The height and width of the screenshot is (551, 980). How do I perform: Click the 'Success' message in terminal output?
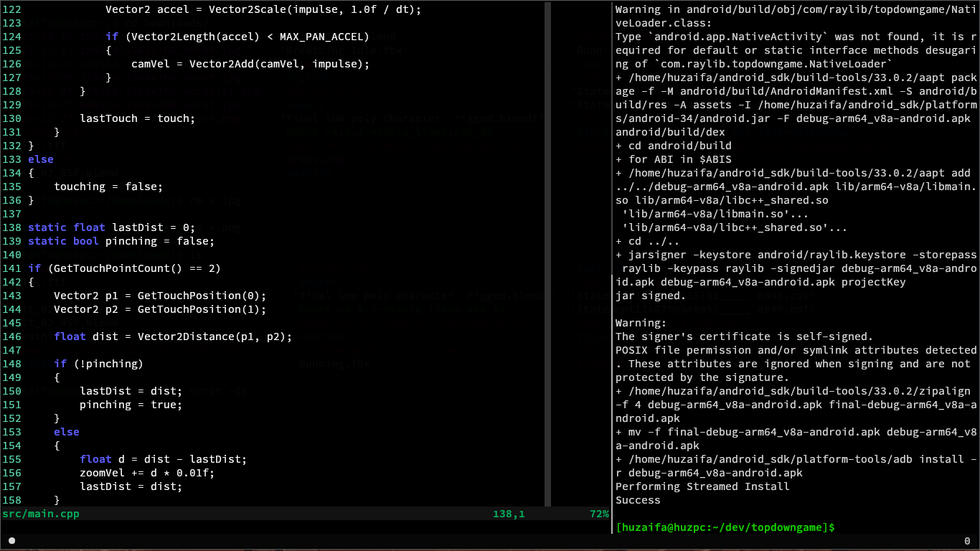pos(638,500)
